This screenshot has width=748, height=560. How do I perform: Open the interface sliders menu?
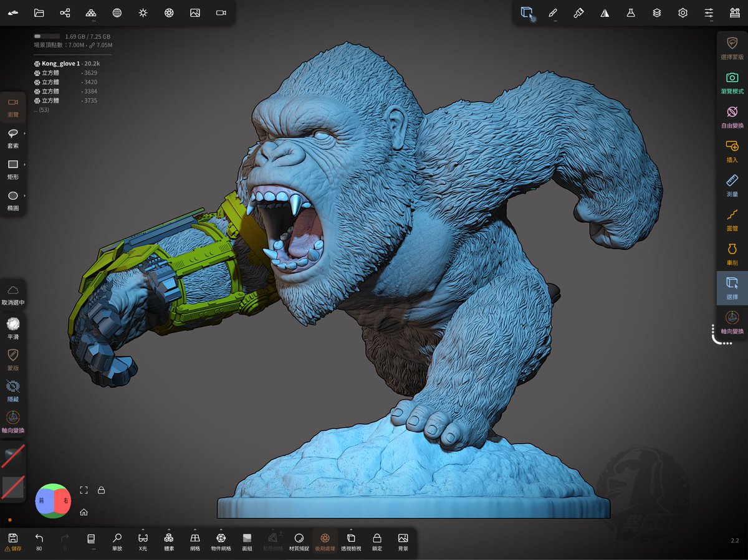[709, 12]
